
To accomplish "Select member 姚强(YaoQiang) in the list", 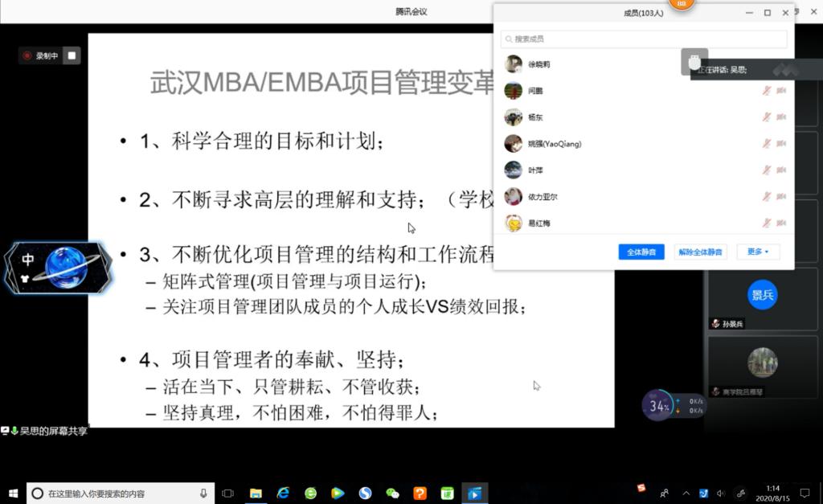I will 644,143.
